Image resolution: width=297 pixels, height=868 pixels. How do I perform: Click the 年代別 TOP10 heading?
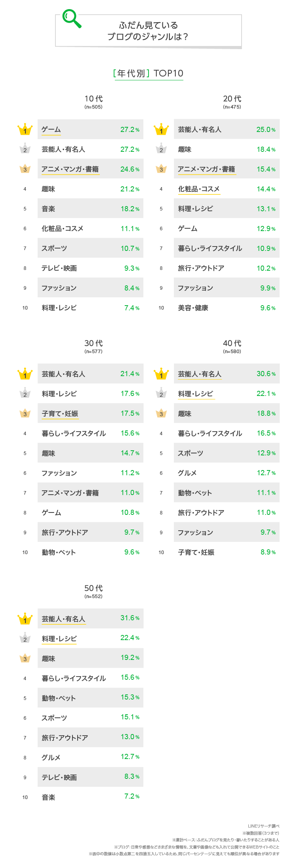pos(148,73)
